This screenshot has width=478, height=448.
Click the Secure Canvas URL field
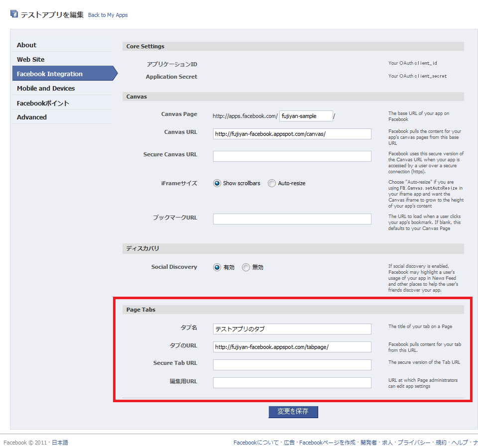(x=292, y=156)
